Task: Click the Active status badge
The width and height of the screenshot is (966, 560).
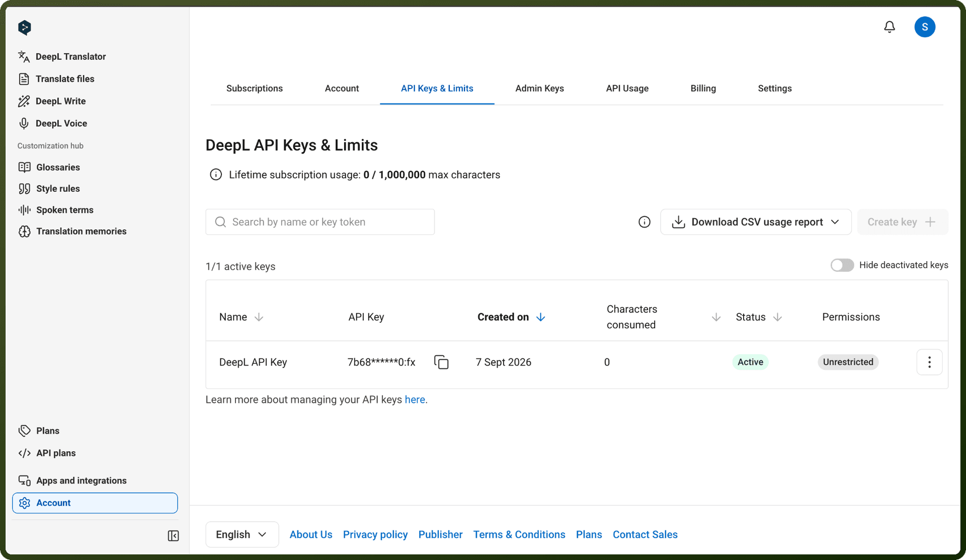Action: click(x=750, y=362)
